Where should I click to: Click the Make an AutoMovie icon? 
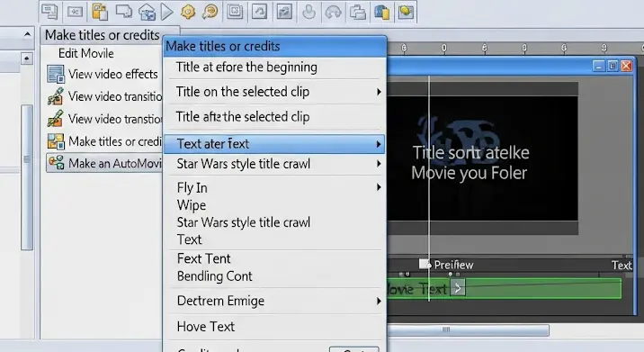(57, 163)
